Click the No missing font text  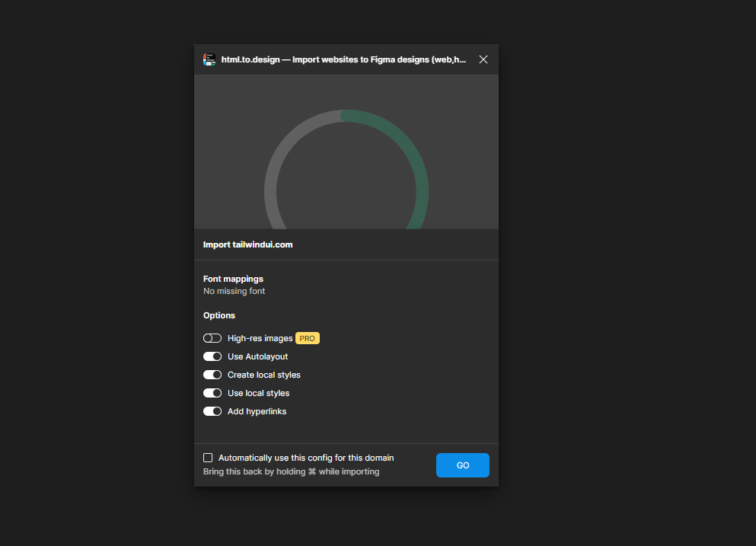pyautogui.click(x=234, y=291)
